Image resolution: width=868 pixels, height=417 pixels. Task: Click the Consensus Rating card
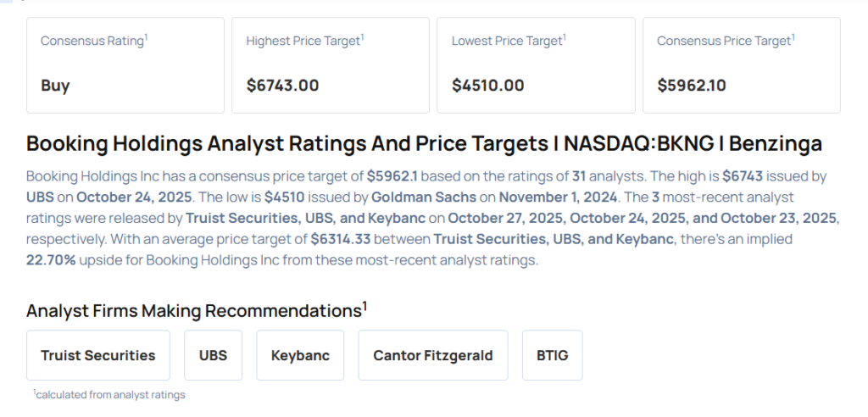click(x=125, y=64)
